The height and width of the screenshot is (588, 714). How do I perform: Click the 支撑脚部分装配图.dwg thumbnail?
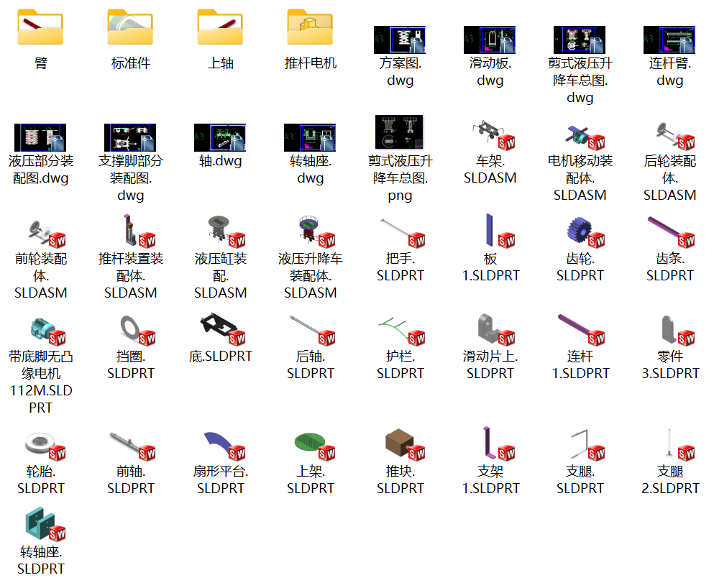point(130,137)
